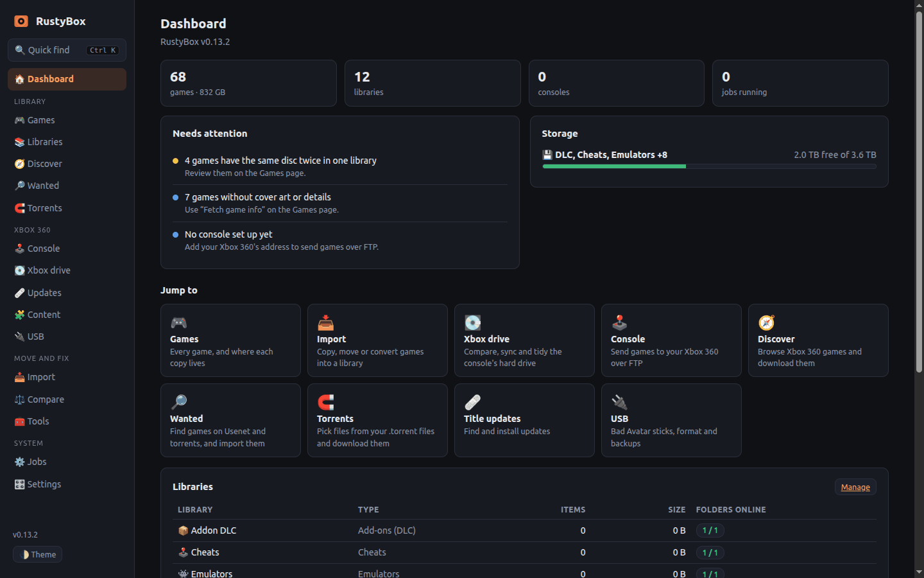Click the Cheats library row name

tap(205, 552)
